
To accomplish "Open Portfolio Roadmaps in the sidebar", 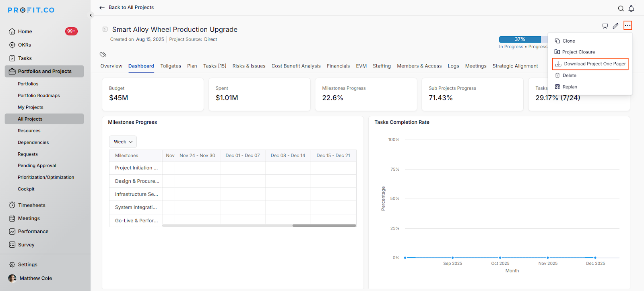I will [39, 96].
